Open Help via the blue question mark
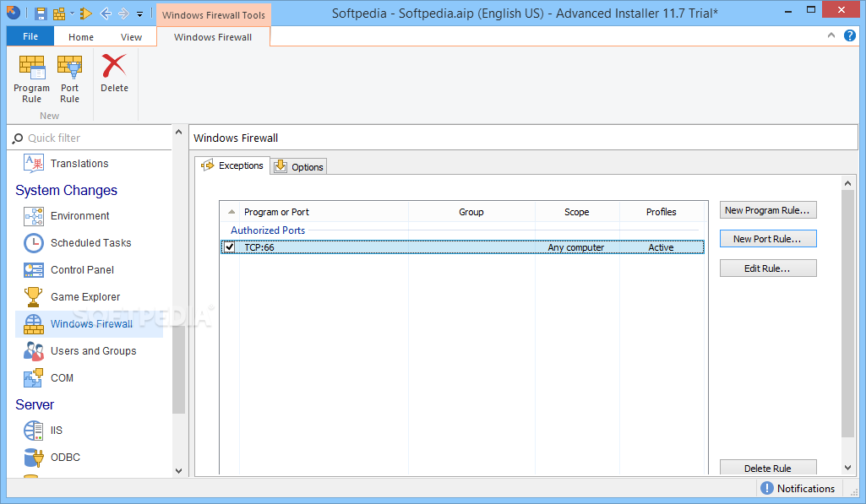 point(849,35)
